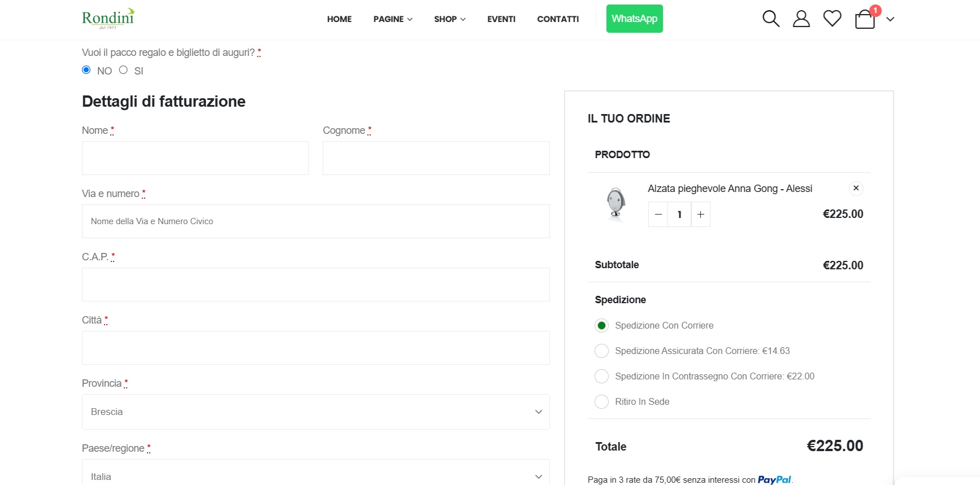Click the Via e numero input field
The width and height of the screenshot is (980, 485).
(x=316, y=221)
